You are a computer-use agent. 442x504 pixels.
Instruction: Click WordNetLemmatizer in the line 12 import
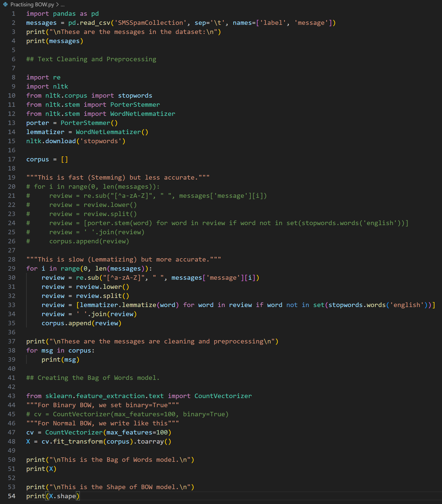coord(142,114)
